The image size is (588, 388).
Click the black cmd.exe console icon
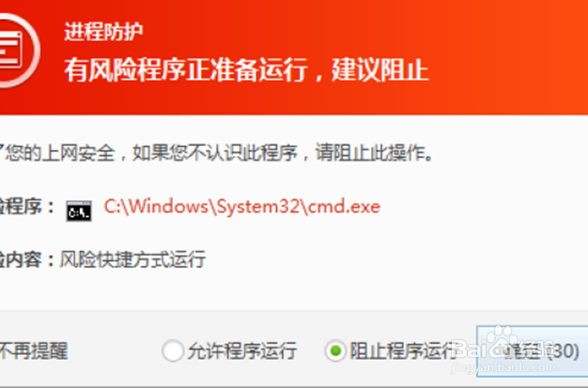(x=79, y=211)
